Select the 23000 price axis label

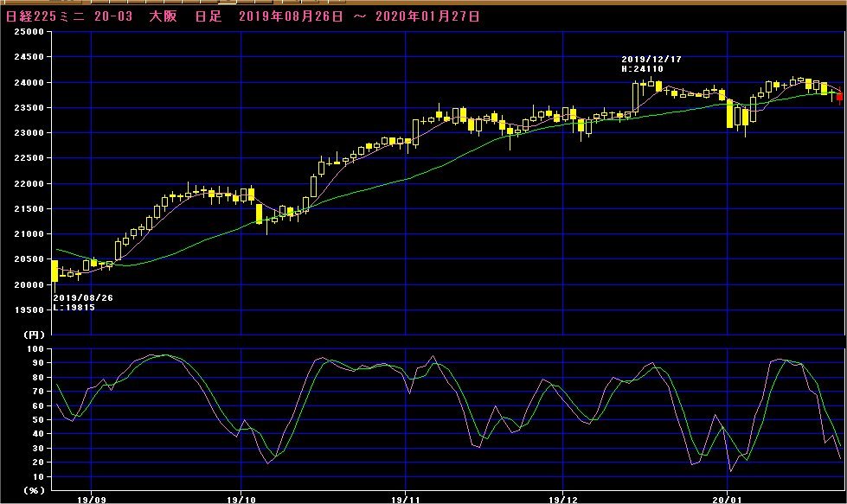coord(29,133)
